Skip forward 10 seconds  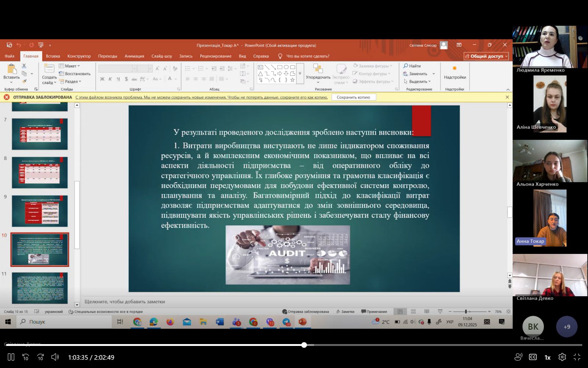(40, 357)
